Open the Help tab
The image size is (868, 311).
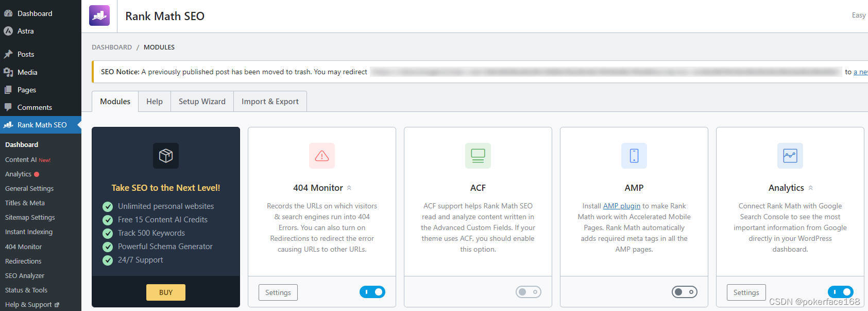[x=155, y=102]
